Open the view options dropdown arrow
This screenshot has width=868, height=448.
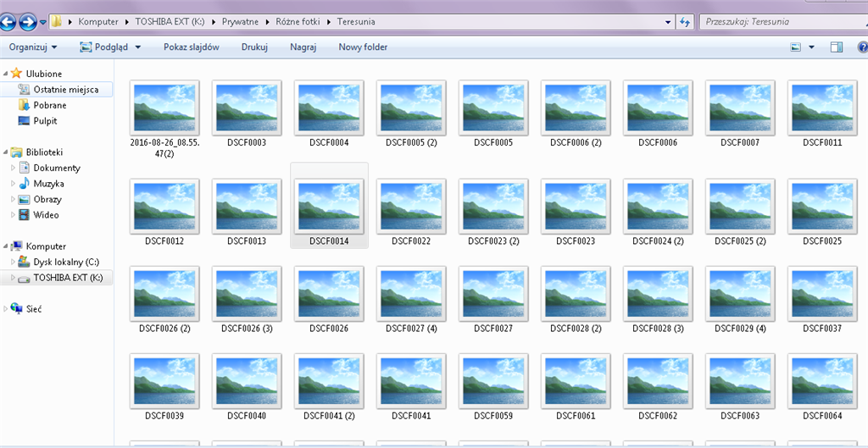(x=811, y=47)
